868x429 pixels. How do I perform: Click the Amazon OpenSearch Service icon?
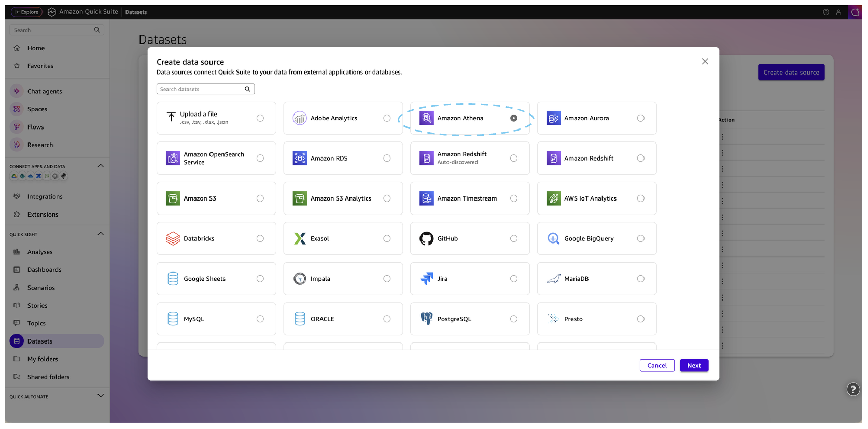(173, 158)
